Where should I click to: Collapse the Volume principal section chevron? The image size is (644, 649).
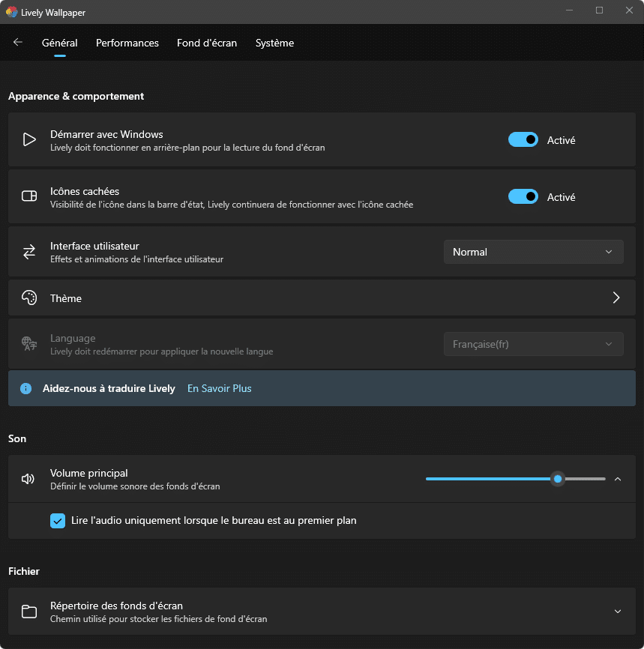[618, 479]
